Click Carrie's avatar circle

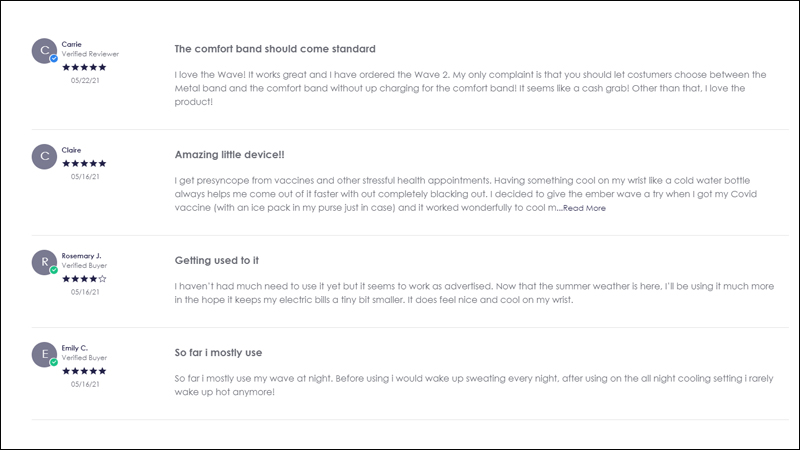click(x=44, y=51)
